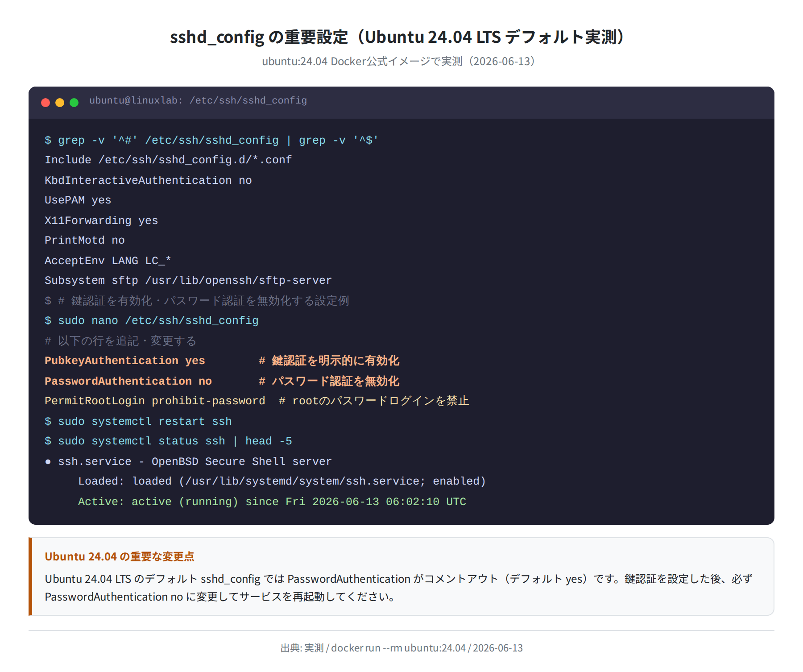Screen dimensions: 803x672
Task: Click the footer source 出典: 実測 docker run
Action: pos(401,648)
